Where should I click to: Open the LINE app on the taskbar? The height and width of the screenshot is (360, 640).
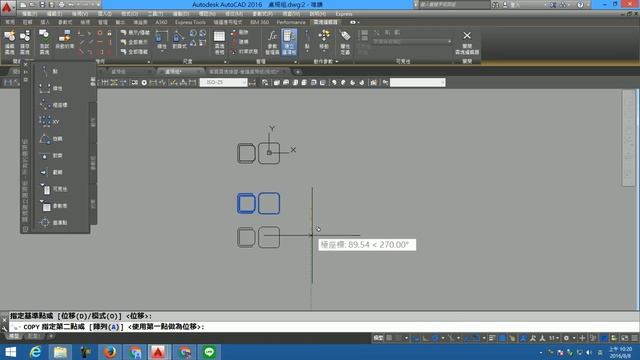[209, 352]
